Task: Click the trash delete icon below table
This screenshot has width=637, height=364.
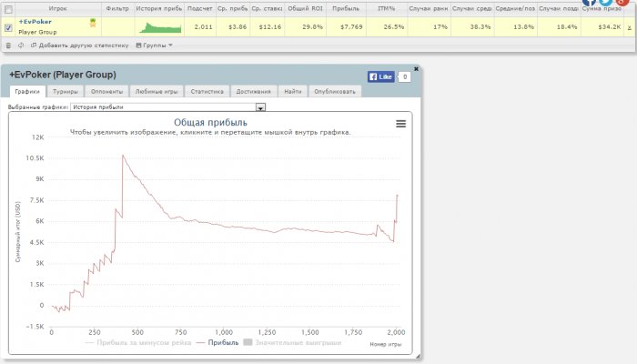Action: (8, 45)
